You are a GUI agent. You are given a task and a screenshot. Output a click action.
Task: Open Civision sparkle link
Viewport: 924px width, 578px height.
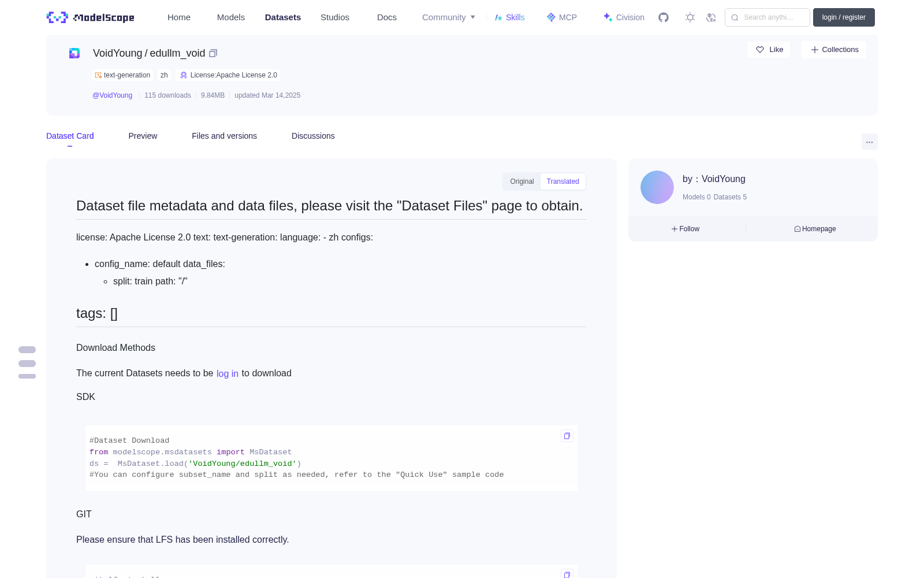click(x=624, y=17)
